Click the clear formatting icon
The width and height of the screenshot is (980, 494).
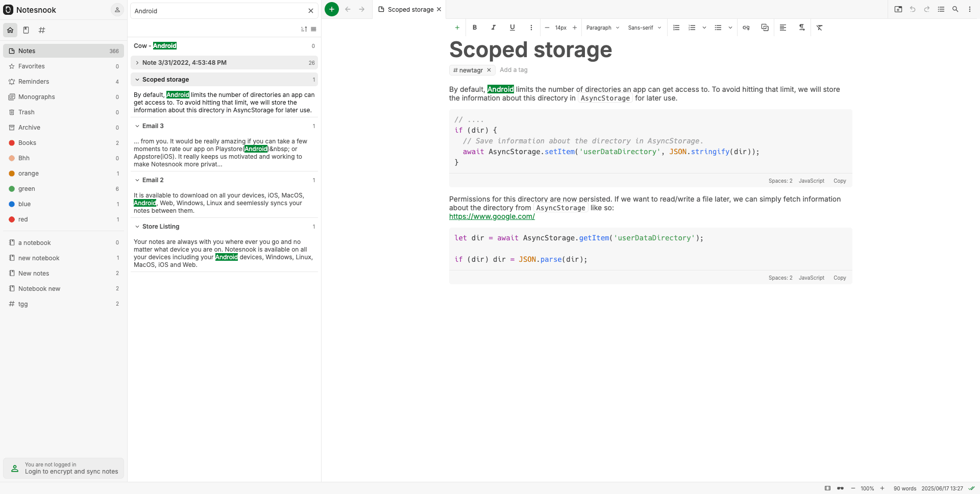[x=820, y=28]
